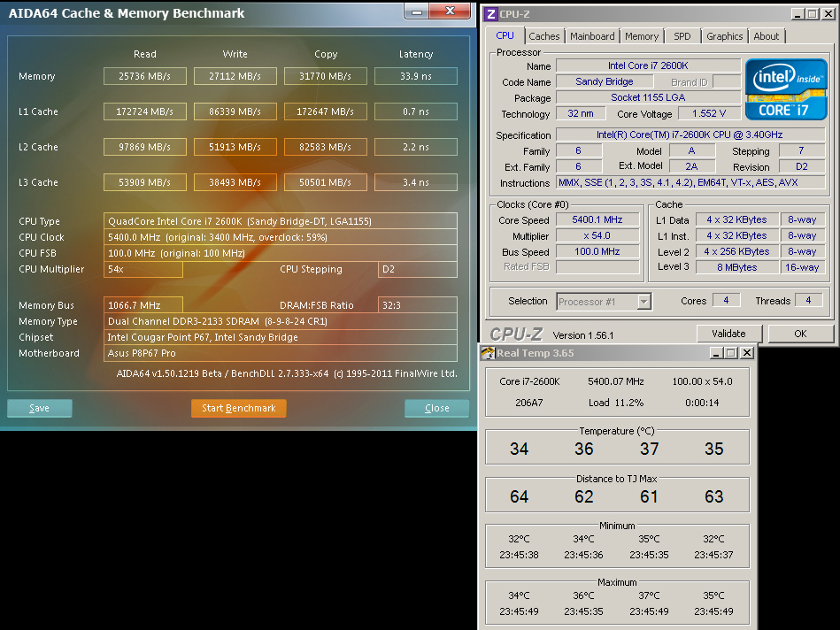This screenshot has height=630, width=840.
Task: Click the Threads count field in CPU-Z
Action: click(809, 301)
